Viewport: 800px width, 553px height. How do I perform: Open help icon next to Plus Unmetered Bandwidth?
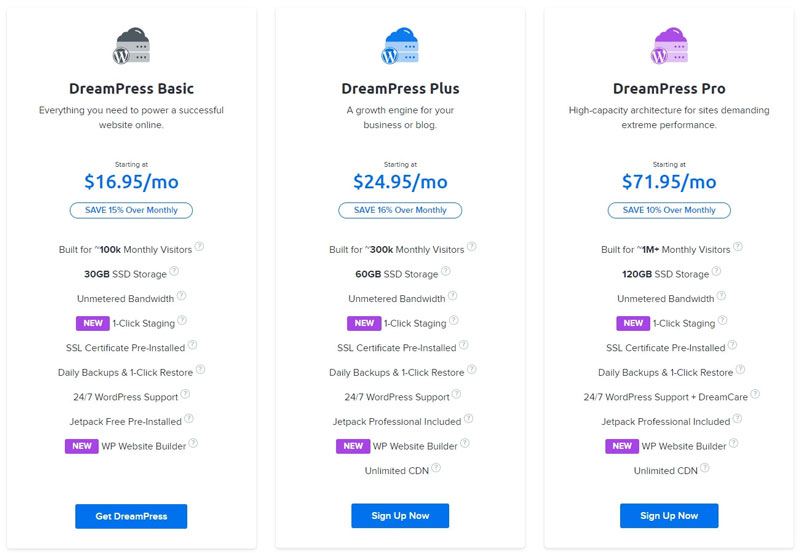453,296
